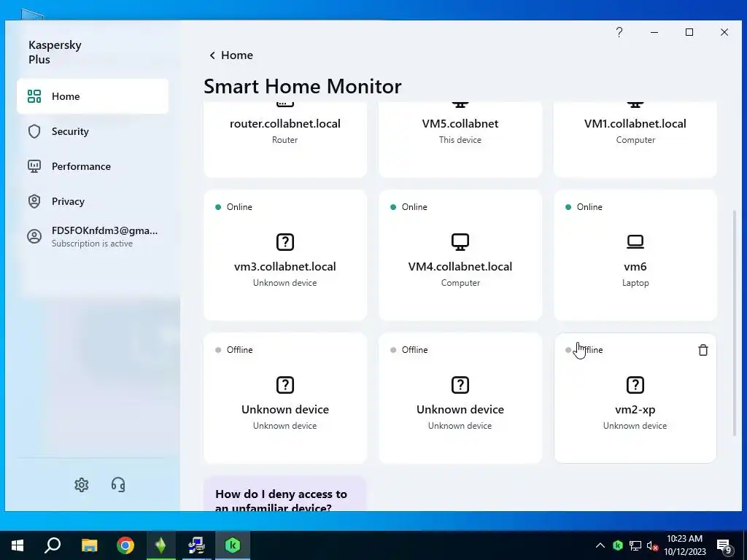
Task: Select the vm2-xp device name
Action: (x=635, y=410)
